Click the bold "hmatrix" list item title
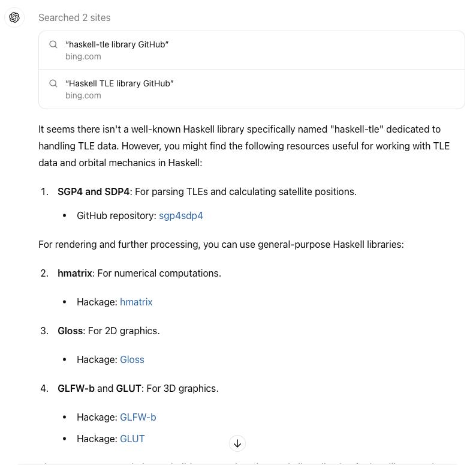This screenshot has width=476, height=465. click(75, 273)
